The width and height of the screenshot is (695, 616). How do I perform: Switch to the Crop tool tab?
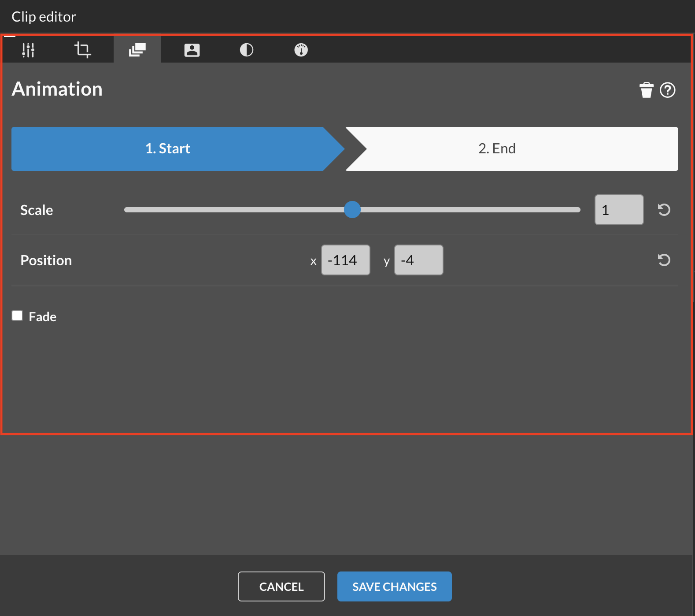[x=82, y=50]
